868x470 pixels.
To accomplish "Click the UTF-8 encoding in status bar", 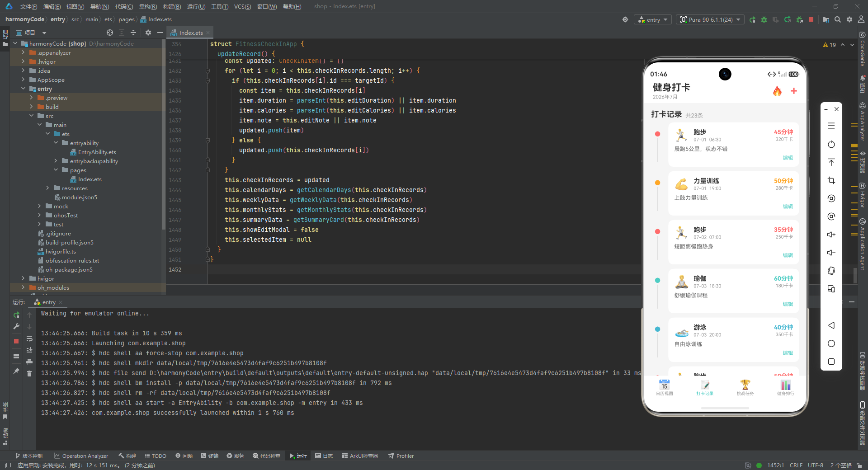I will point(816,465).
